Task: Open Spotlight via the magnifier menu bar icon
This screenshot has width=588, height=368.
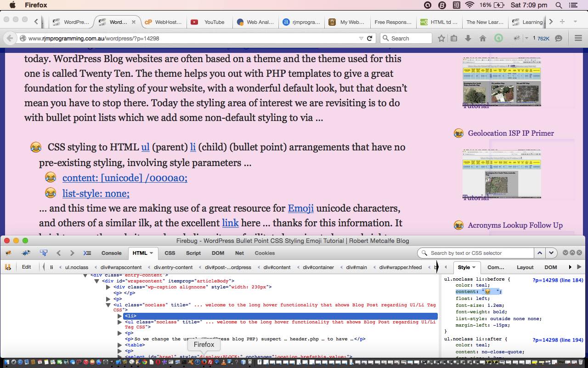Action: tap(559, 5)
